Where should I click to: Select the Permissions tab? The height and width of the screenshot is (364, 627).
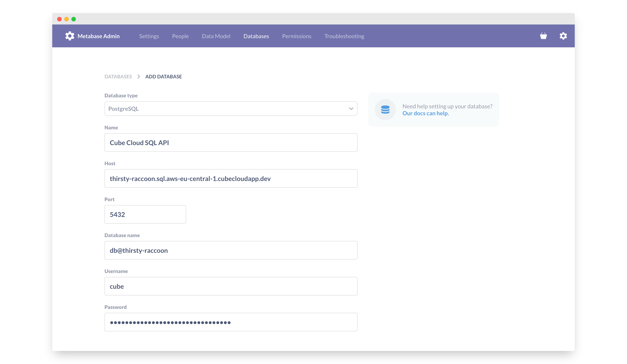(296, 36)
